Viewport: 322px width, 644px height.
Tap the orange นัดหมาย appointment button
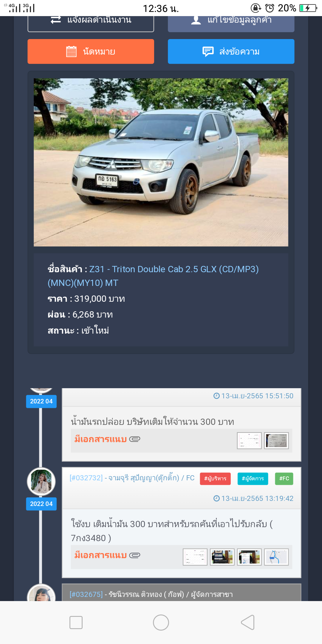point(91,51)
